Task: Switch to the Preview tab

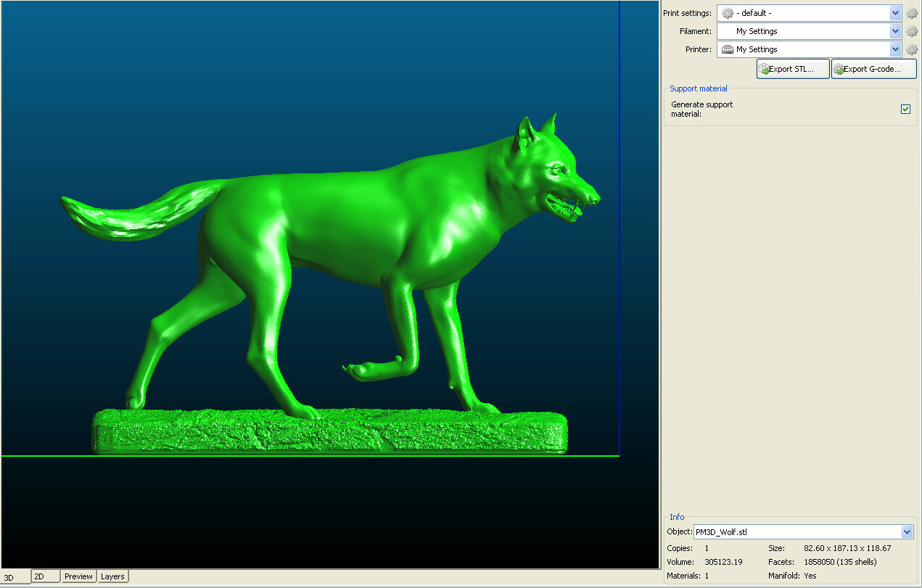Action: (x=78, y=576)
